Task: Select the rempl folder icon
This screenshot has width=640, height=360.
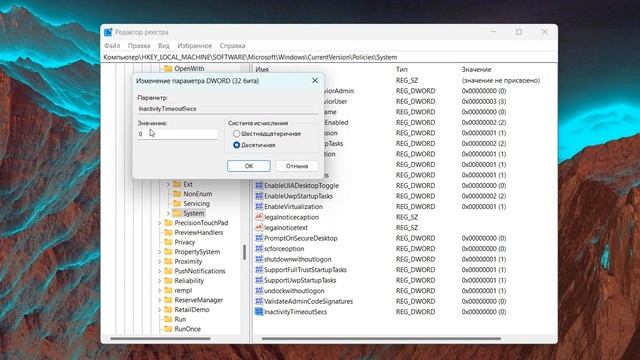Action: click(168, 290)
